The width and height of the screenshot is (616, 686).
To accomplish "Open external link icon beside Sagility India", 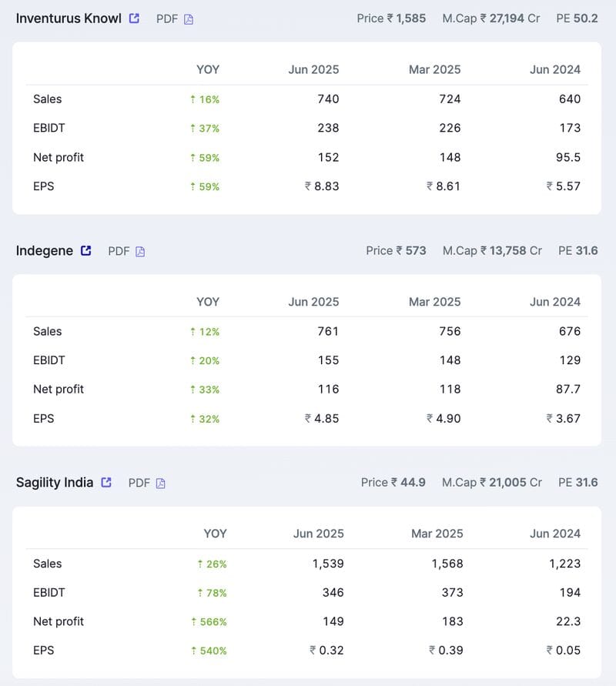I will pyautogui.click(x=106, y=482).
